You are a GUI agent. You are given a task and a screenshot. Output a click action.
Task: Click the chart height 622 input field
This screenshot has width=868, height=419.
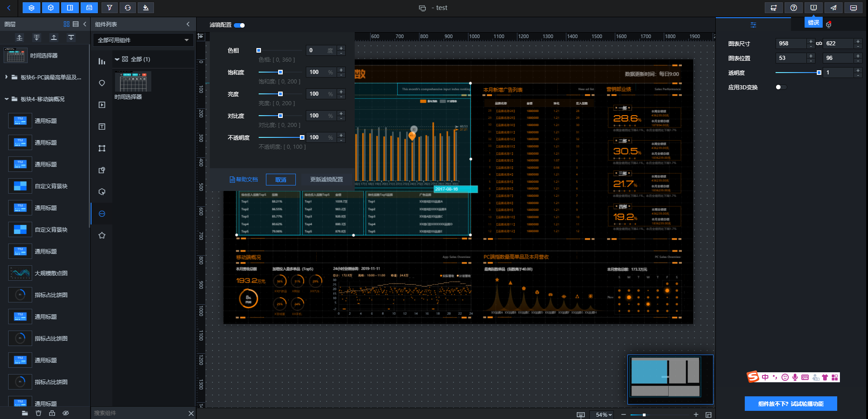839,44
